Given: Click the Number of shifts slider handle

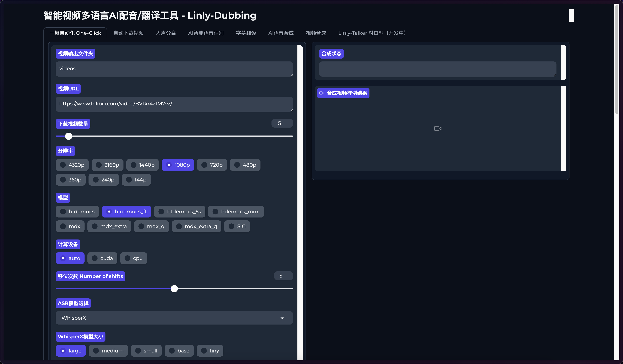Looking at the screenshot, I should pyautogui.click(x=174, y=289).
